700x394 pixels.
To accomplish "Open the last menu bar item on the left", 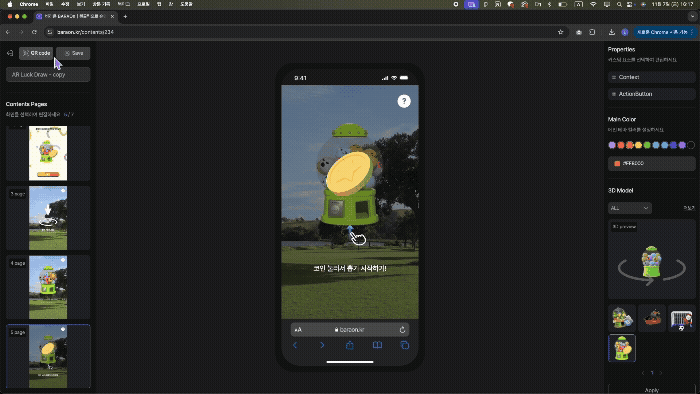I will pyautogui.click(x=186, y=4).
